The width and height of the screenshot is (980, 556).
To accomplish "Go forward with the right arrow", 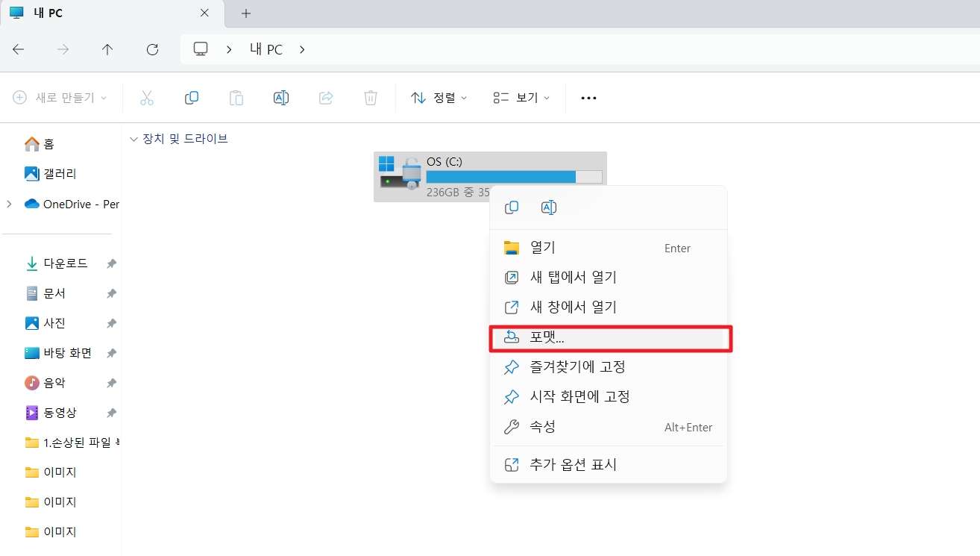I will pyautogui.click(x=63, y=49).
